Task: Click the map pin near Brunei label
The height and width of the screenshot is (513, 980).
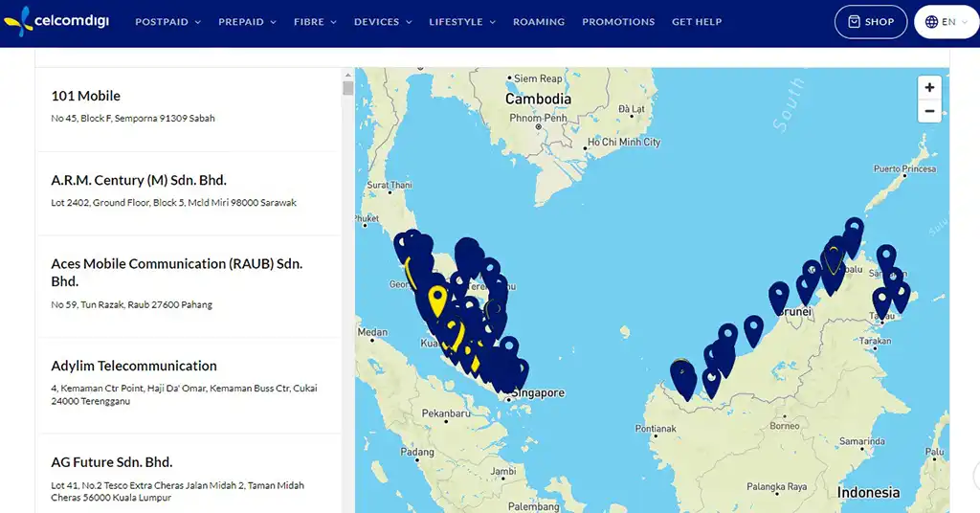Action: [779, 298]
